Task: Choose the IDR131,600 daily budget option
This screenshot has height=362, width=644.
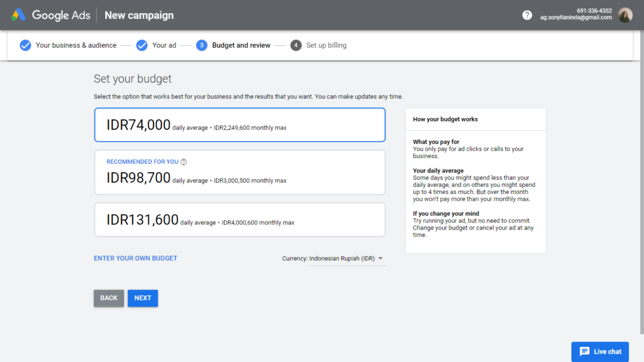Action: (240, 220)
